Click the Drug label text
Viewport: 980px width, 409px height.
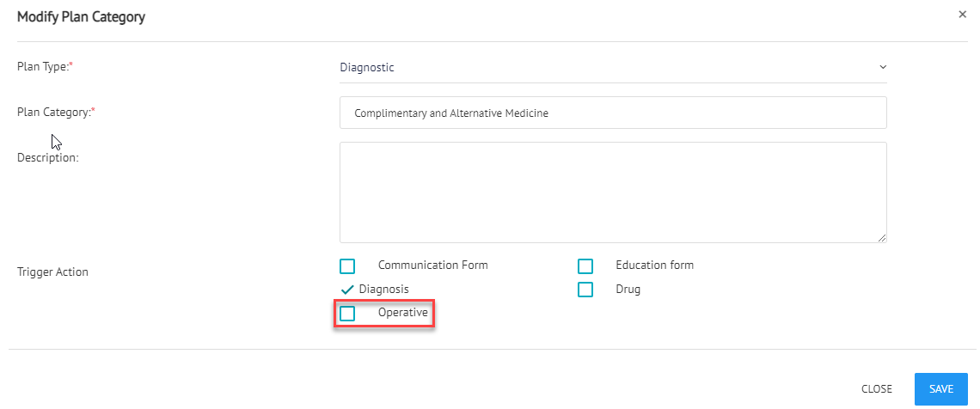coord(628,289)
